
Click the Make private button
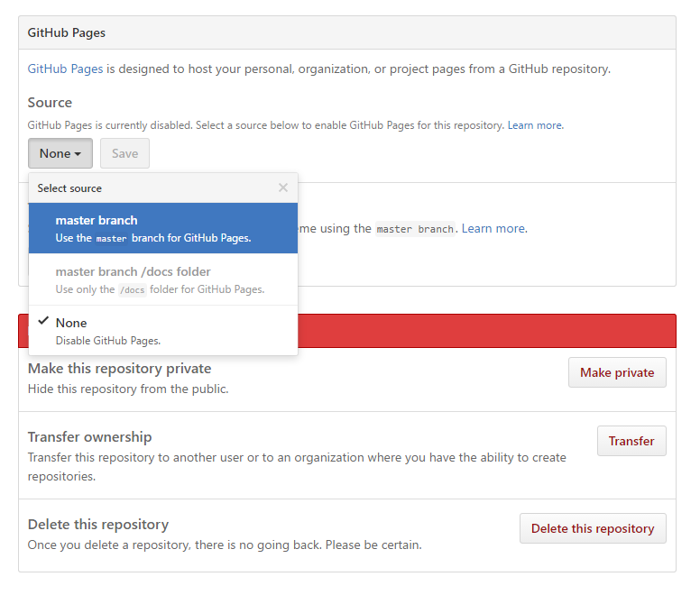point(617,372)
